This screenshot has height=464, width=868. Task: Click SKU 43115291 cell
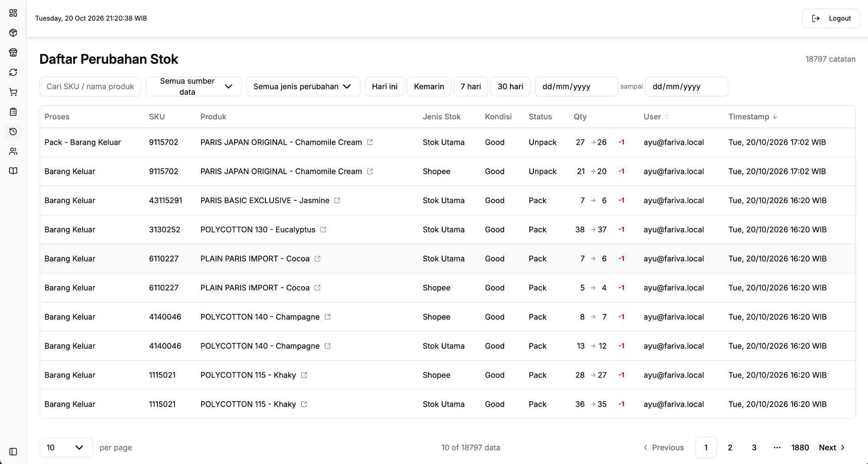pyautogui.click(x=165, y=200)
